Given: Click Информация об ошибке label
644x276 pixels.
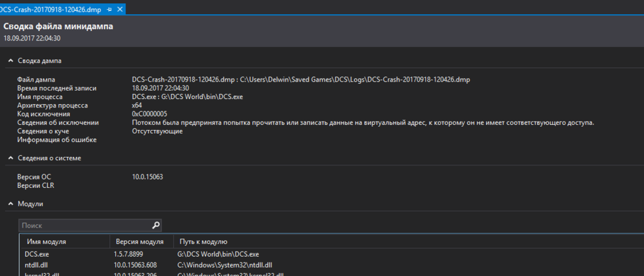Looking at the screenshot, I should tap(57, 140).
